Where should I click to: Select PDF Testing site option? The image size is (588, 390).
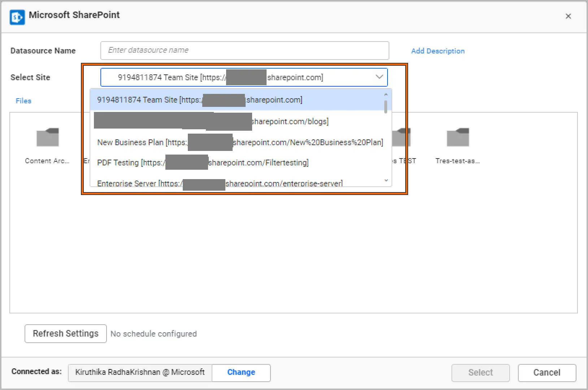click(202, 162)
